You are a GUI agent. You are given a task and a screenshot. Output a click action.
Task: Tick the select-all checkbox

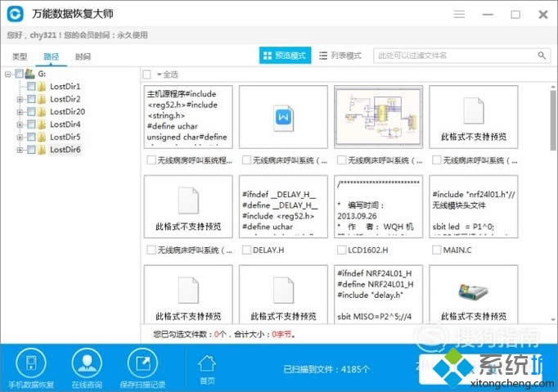pyautogui.click(x=146, y=74)
